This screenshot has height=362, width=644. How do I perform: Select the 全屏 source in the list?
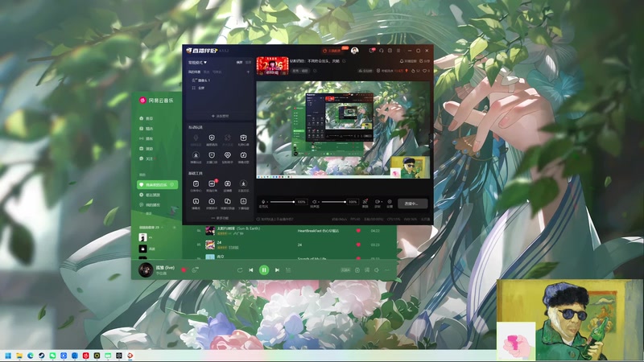198,88
